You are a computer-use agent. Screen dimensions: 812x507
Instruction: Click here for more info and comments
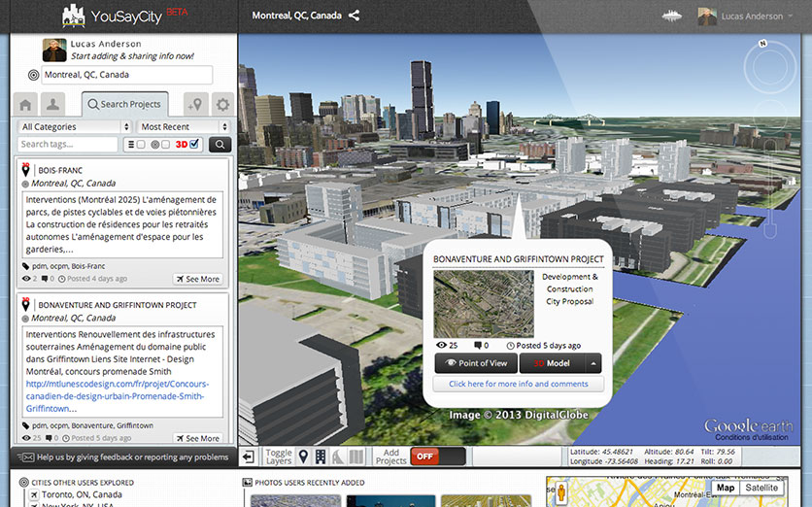coord(519,384)
